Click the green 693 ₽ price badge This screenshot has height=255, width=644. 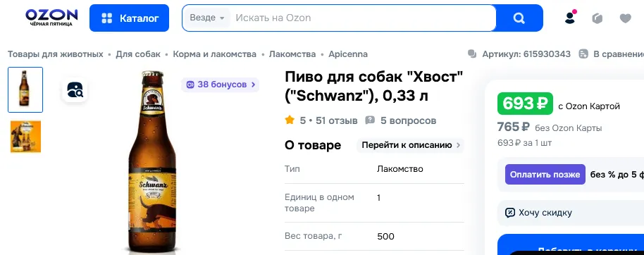(525, 104)
